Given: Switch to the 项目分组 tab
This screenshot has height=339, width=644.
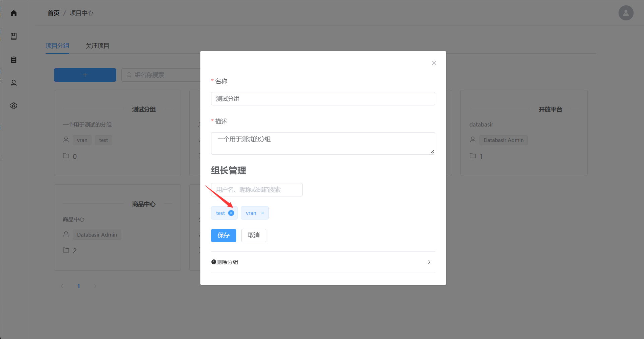Looking at the screenshot, I should click(x=57, y=46).
